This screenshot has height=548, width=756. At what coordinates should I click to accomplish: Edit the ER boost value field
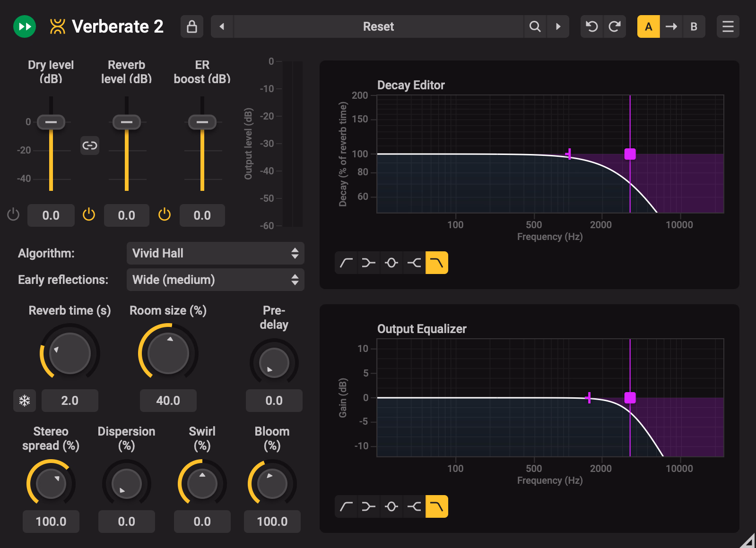coord(202,215)
